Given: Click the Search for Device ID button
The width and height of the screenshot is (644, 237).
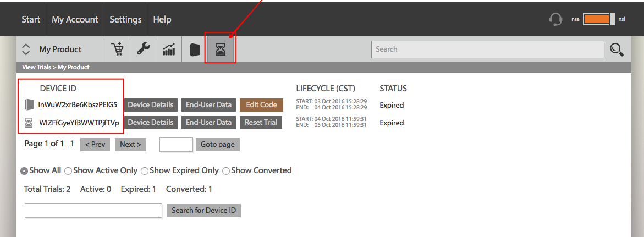Looking at the screenshot, I should tap(204, 210).
